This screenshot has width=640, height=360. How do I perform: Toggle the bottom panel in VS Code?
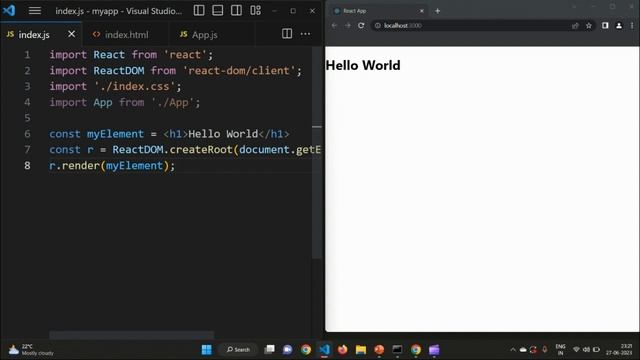coord(218,11)
